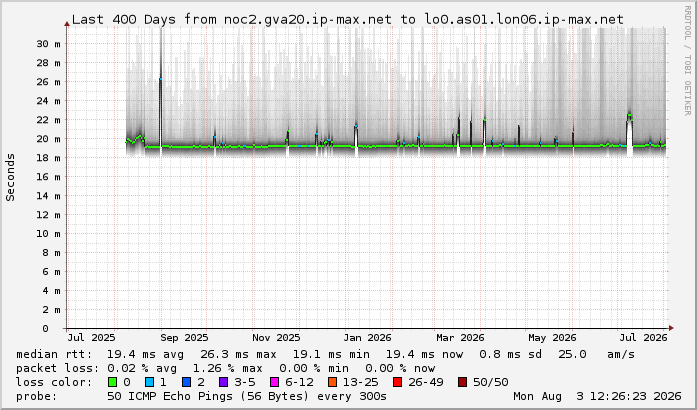Click the '0.00 % min' packet loss value
The width and height of the screenshot is (697, 410).
314,368
